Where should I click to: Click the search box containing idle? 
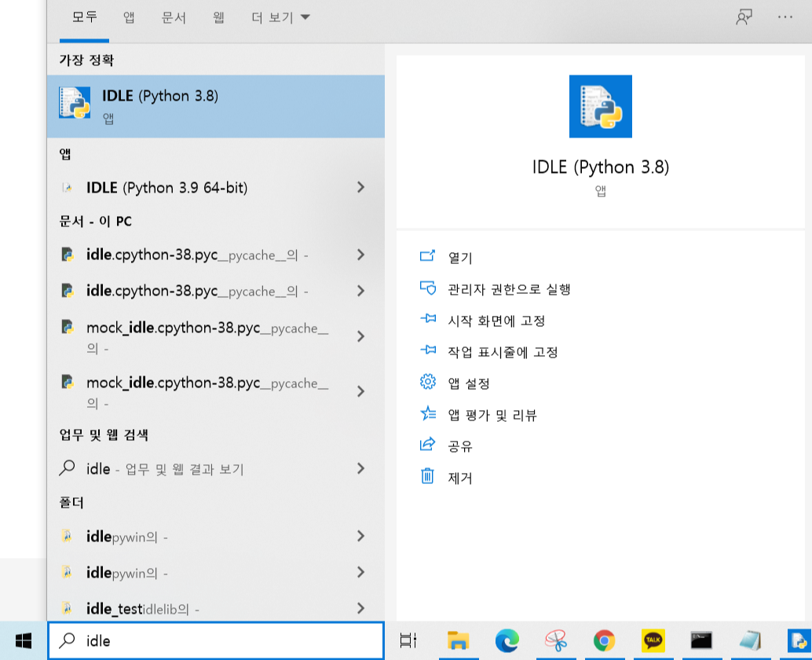[216, 641]
